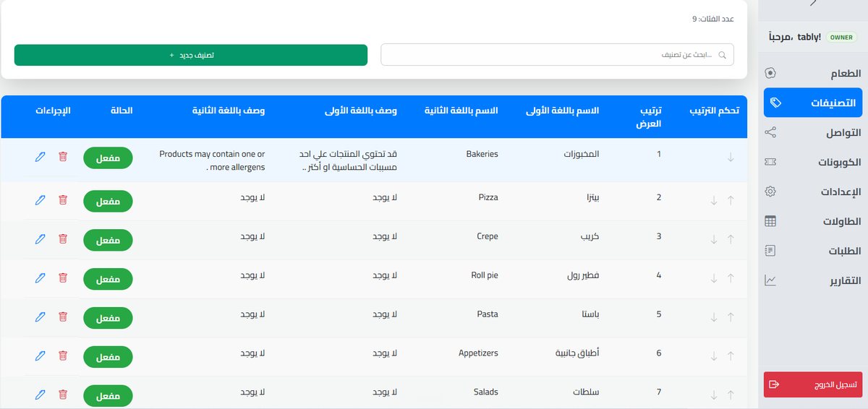The height and width of the screenshot is (409, 868).
Task: Delete the Crepe category using trash icon
Action: click(63, 239)
